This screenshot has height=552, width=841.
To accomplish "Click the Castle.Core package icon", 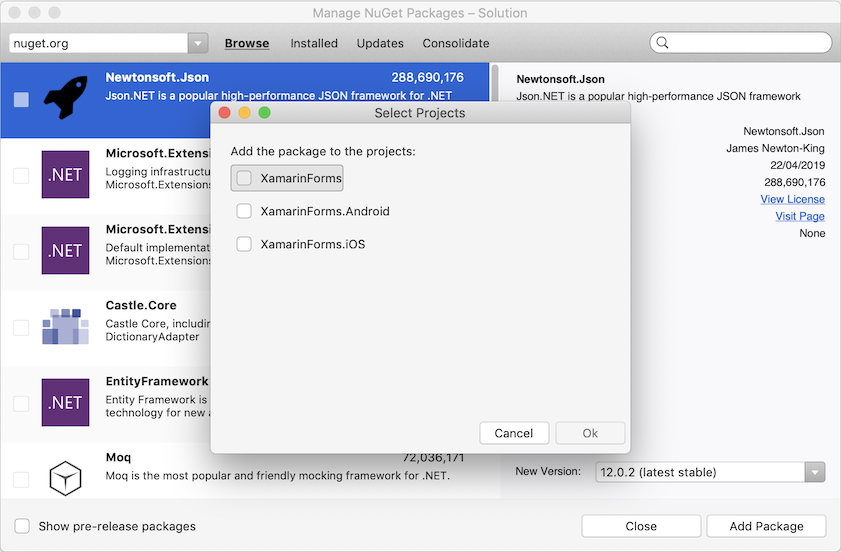I will (x=65, y=326).
